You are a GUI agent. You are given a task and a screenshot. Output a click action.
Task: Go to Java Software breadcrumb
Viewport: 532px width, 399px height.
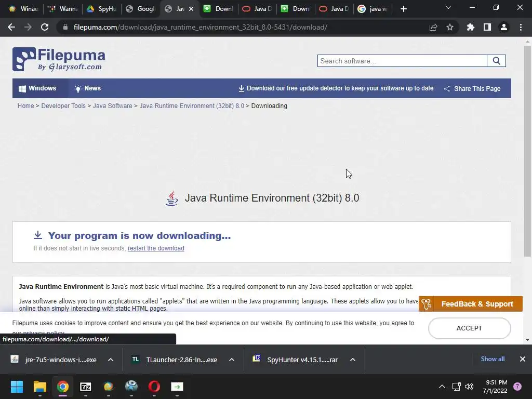pyautogui.click(x=113, y=106)
